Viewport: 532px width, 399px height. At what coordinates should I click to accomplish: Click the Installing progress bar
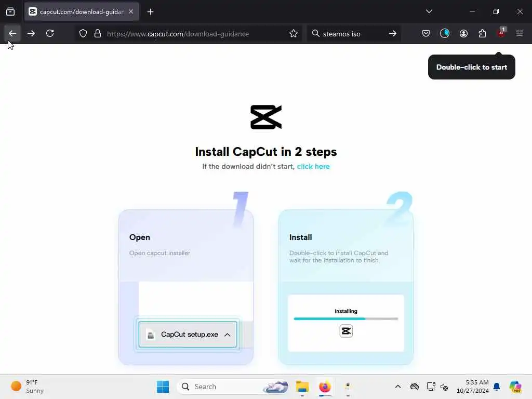pyautogui.click(x=345, y=318)
